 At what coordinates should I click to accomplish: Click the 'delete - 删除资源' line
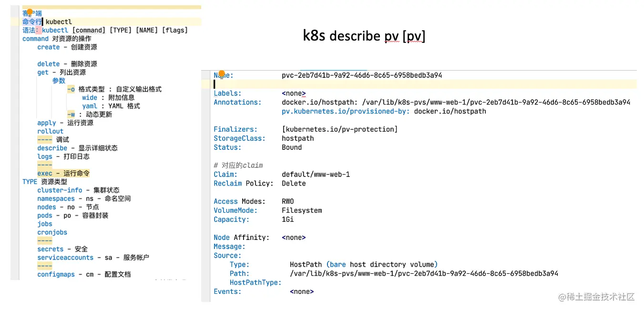[67, 64]
